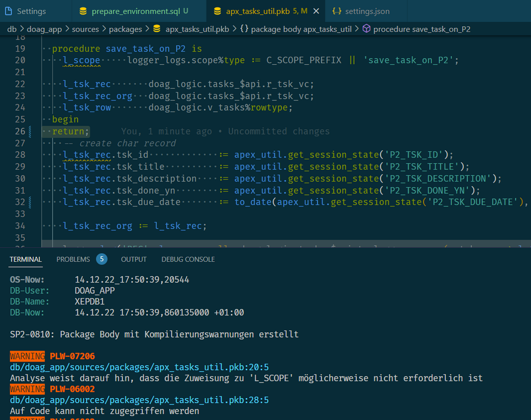Open the apx_tasks_util.pkb:28:5 warning link
This screenshot has height=420, width=531.
tap(138, 400)
